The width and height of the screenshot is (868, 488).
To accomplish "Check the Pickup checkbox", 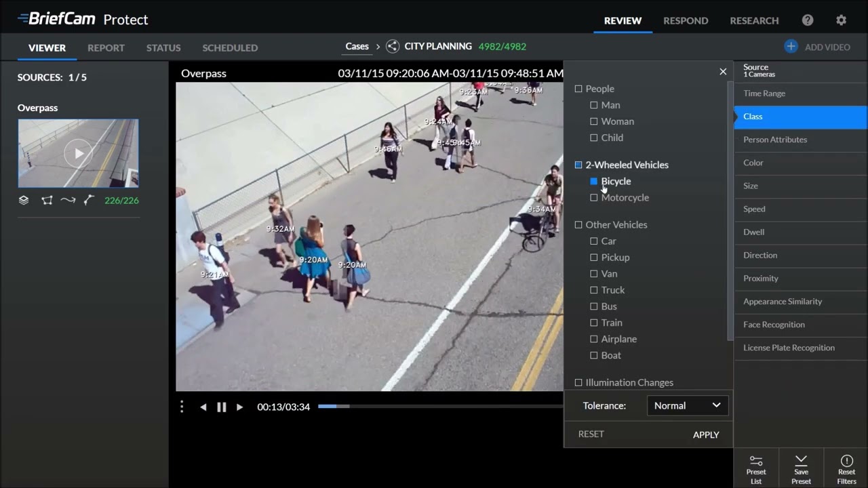I will (x=594, y=257).
